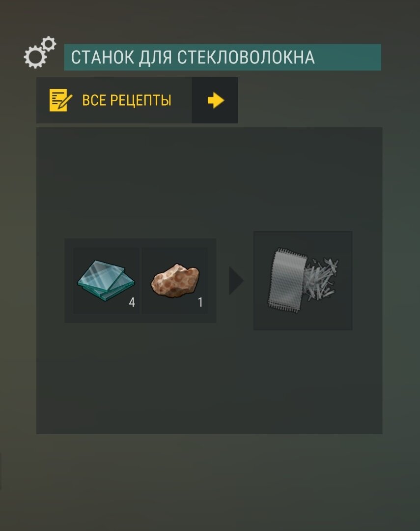Select the glass sheets ingredient icon

click(106, 280)
